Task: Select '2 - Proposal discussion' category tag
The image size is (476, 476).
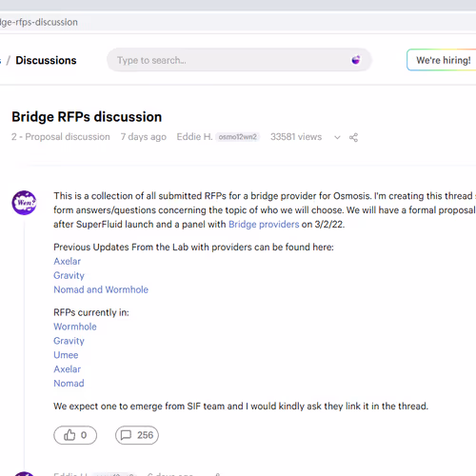Action: pyautogui.click(x=61, y=137)
